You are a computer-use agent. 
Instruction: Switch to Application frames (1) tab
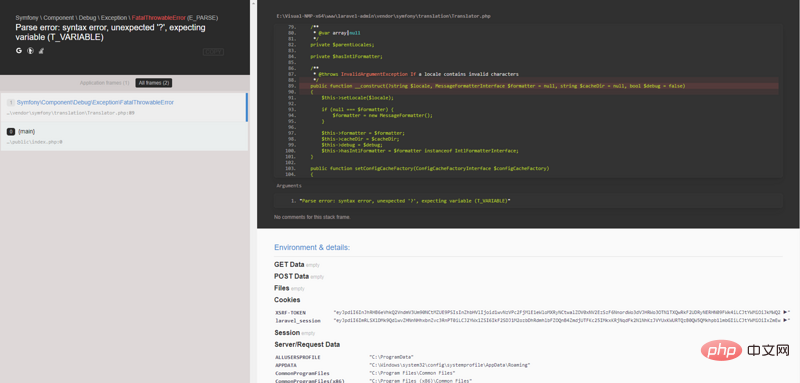pos(105,83)
